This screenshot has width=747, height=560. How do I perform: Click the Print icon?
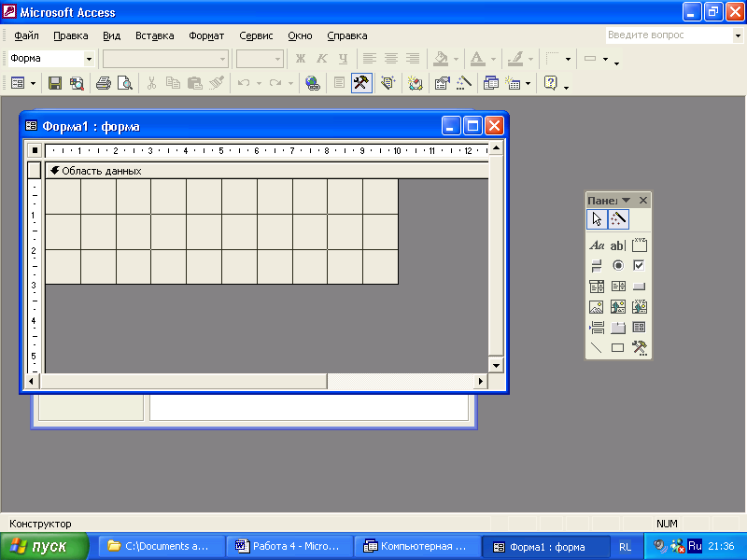(104, 83)
